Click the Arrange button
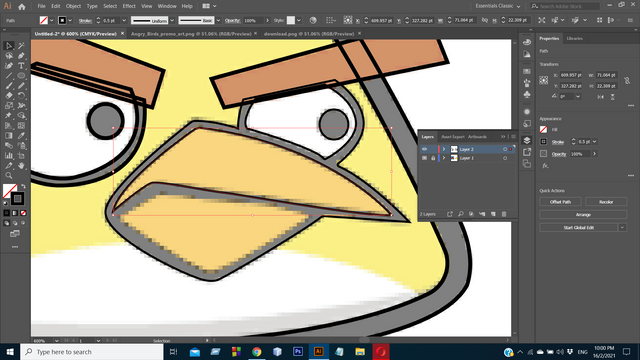Viewport: 640px width, 360px height. [583, 215]
